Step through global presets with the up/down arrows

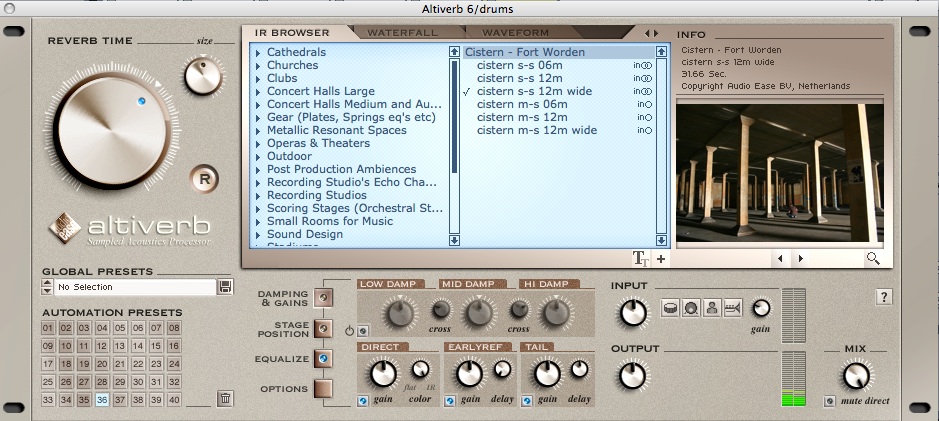(47, 287)
